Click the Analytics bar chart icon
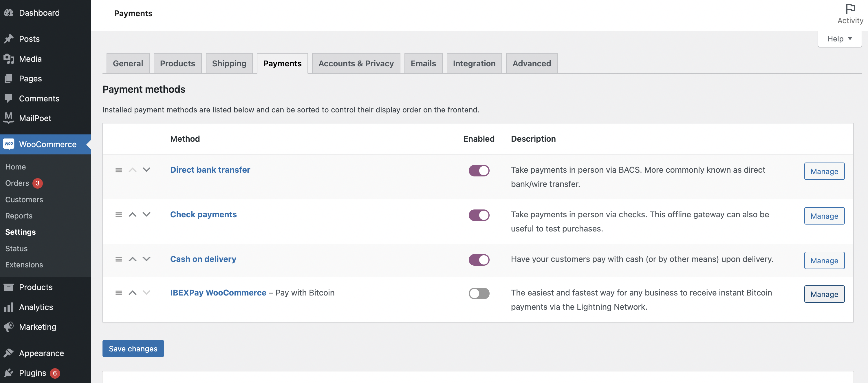The height and width of the screenshot is (383, 868). pos(9,307)
